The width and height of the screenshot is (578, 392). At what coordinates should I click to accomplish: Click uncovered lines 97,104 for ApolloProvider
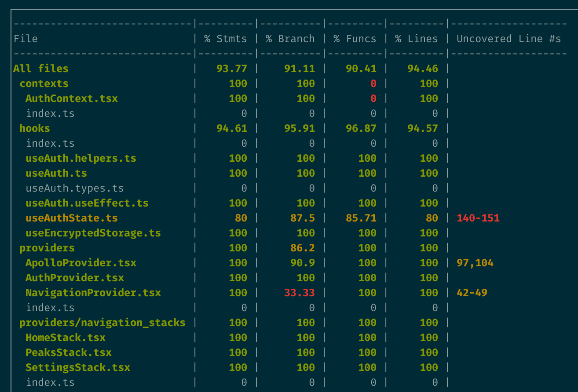coord(475,263)
